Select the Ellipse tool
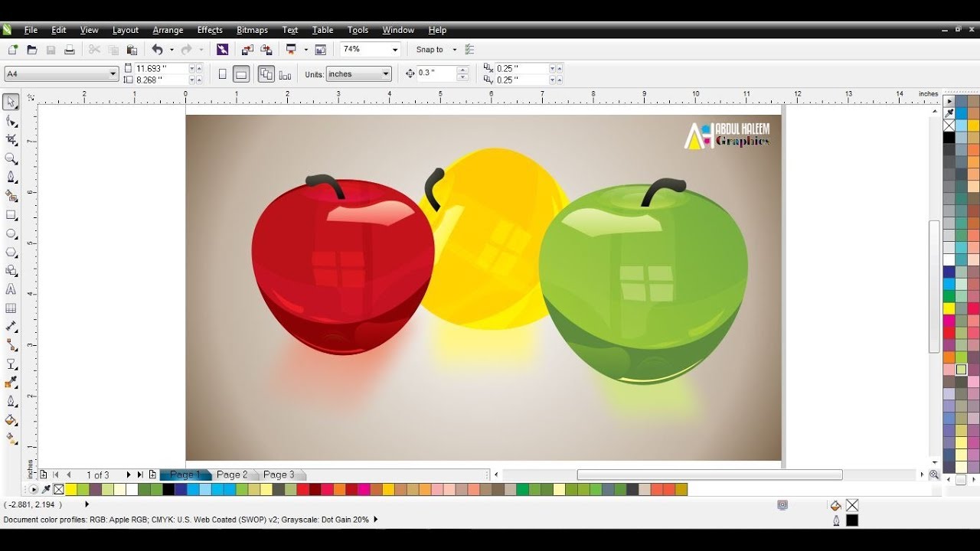Viewport: 980px width, 551px height. click(x=11, y=233)
